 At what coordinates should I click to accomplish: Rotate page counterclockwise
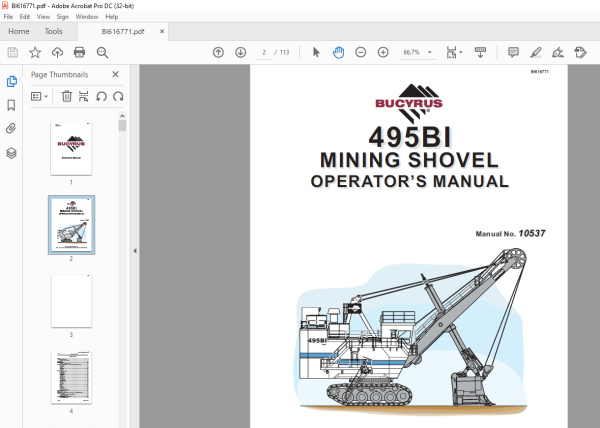[x=101, y=96]
